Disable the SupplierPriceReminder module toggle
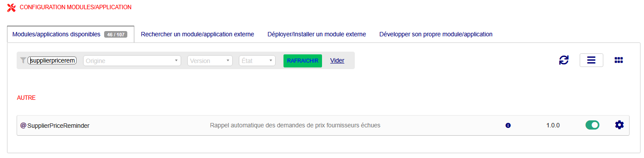 click(592, 125)
